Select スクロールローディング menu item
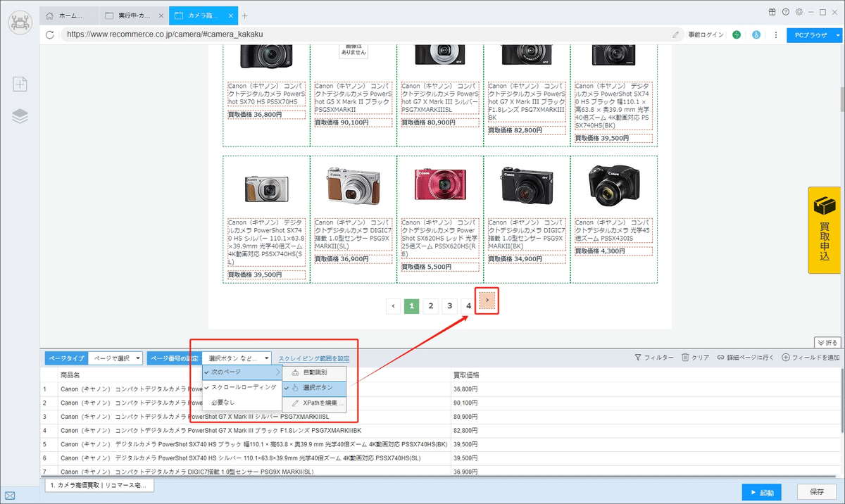The width and height of the screenshot is (845, 504). 241,387
